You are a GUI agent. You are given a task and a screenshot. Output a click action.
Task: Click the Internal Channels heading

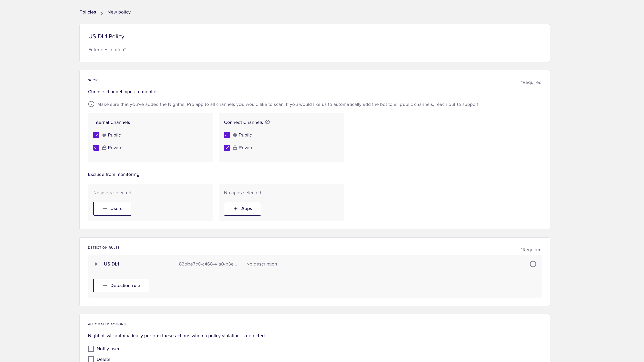(x=112, y=122)
